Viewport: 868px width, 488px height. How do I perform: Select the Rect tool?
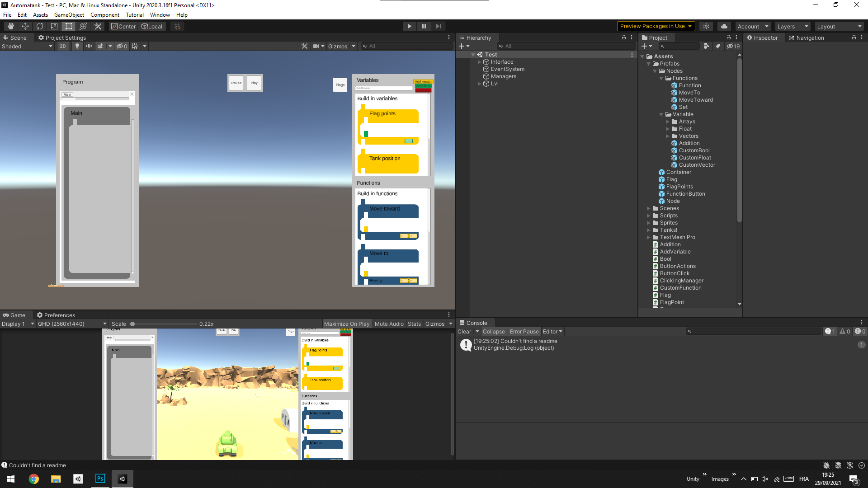point(69,26)
